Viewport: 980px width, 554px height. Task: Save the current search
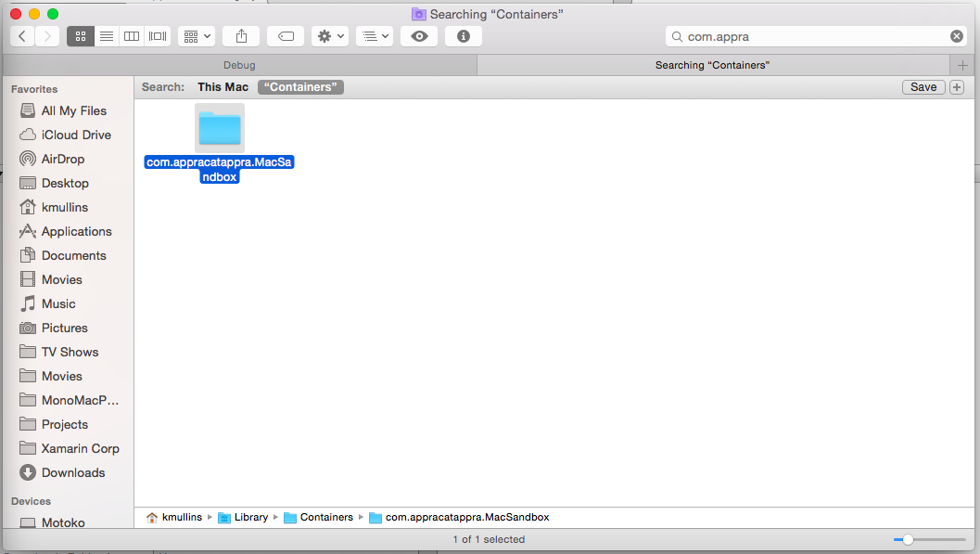point(923,87)
